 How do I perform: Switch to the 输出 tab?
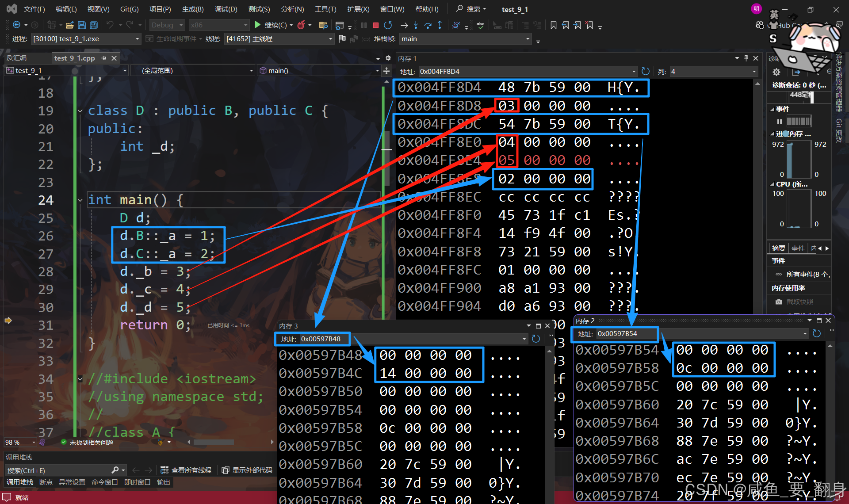tap(163, 482)
